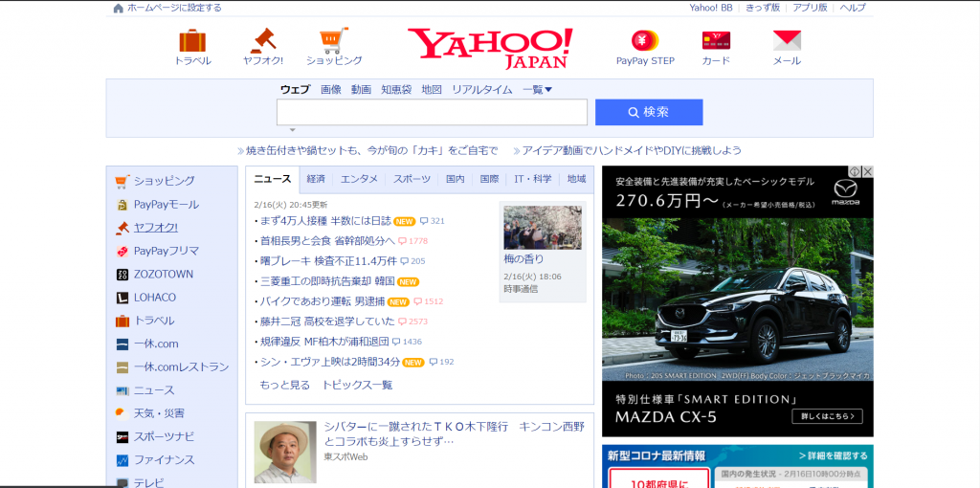This screenshot has height=488, width=980.
Task: Select the リアルタイム search tab
Action: (482, 89)
